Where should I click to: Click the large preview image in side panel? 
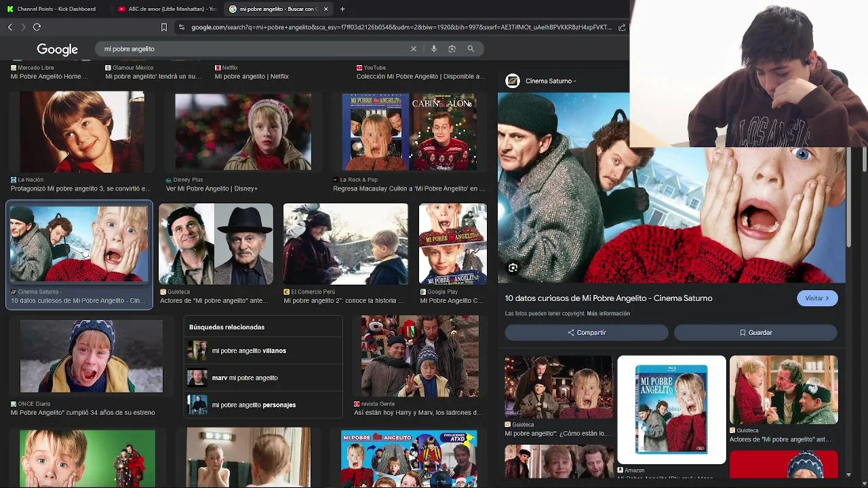tap(671, 188)
